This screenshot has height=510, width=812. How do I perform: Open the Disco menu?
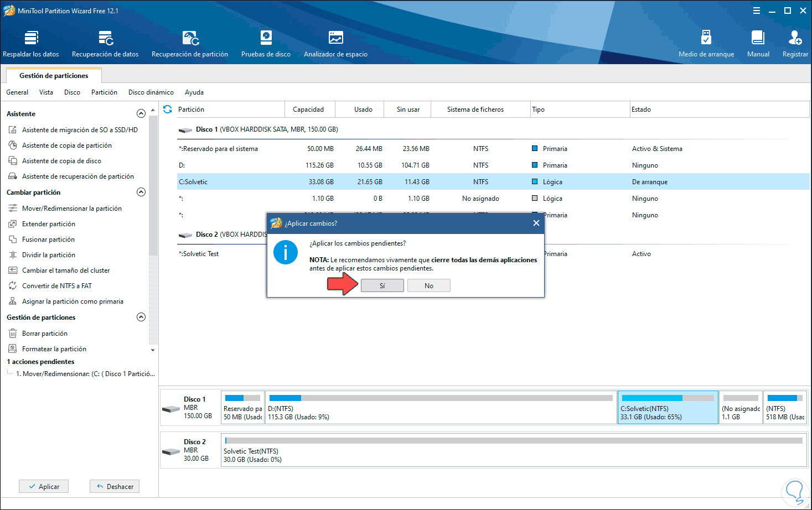(72, 92)
